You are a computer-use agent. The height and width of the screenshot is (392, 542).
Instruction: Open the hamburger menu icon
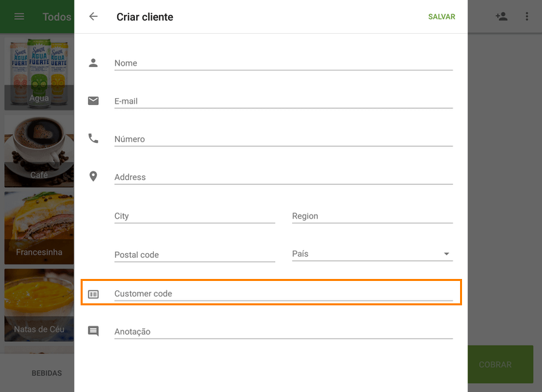click(x=19, y=17)
